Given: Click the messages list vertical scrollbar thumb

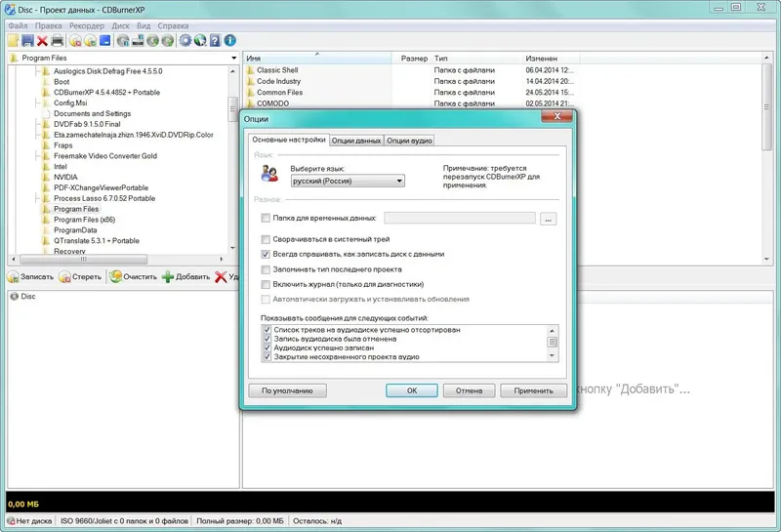Looking at the screenshot, I should point(552,342).
